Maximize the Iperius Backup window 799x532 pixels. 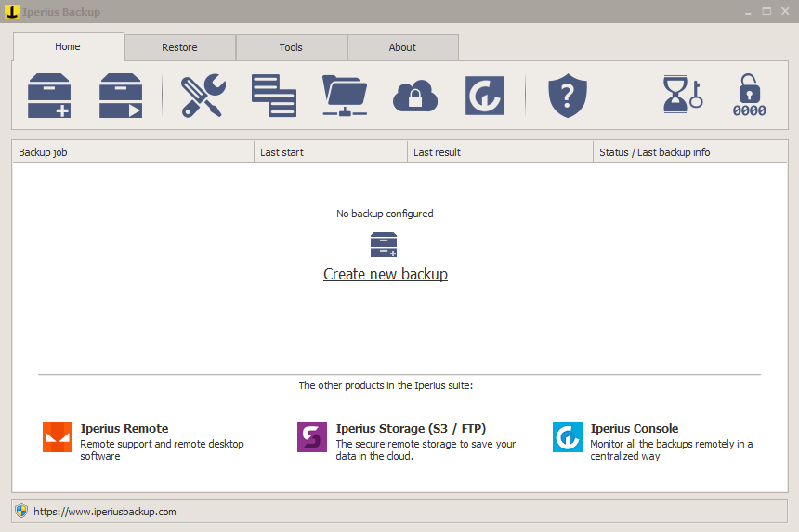(x=766, y=11)
